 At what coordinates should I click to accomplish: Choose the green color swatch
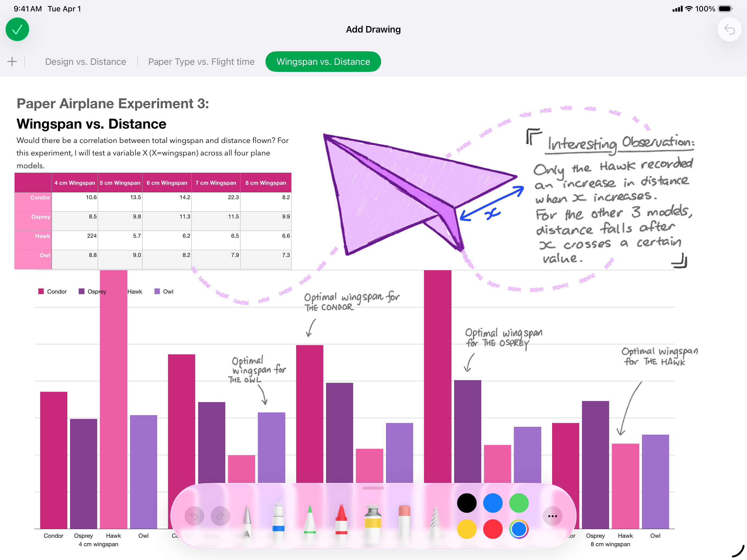coord(519,503)
